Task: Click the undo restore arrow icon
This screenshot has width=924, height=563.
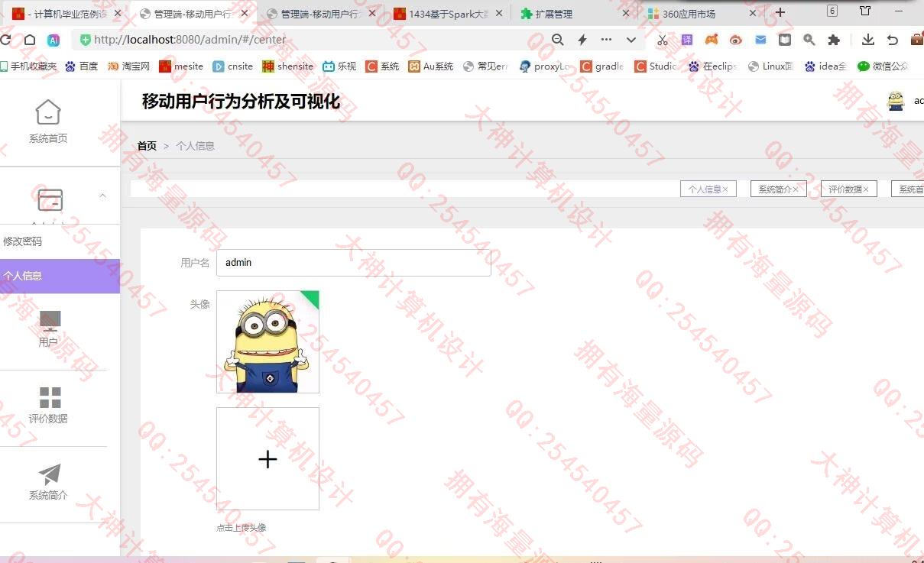Action: coord(893,40)
